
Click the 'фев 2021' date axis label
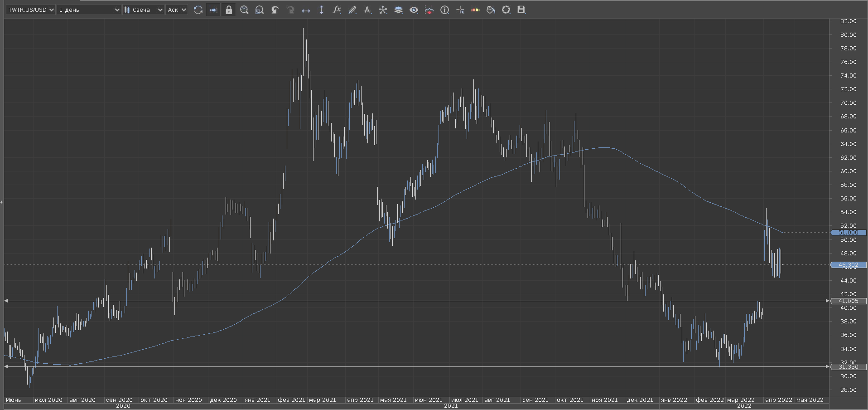291,400
